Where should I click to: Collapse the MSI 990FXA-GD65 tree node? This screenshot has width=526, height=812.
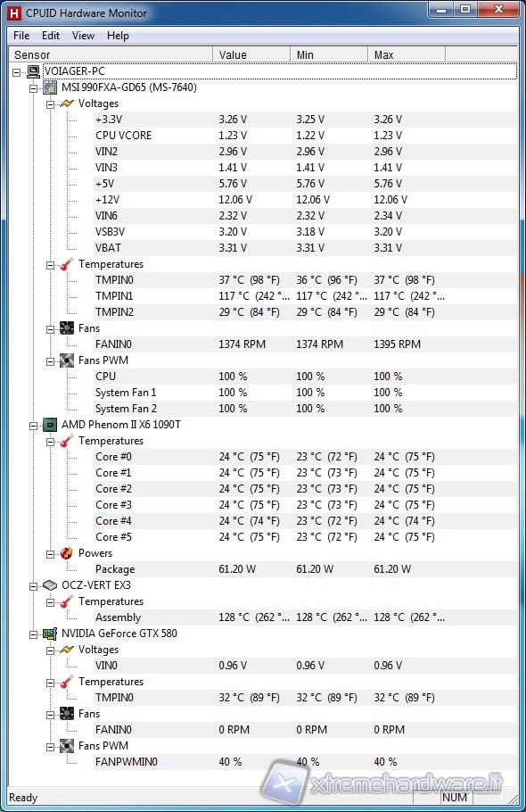34,88
